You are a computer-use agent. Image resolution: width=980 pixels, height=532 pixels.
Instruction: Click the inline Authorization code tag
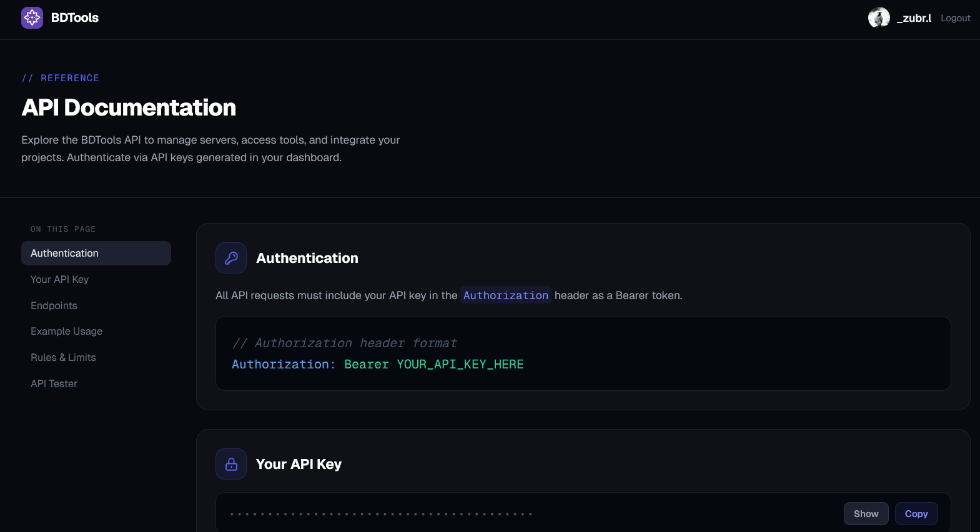click(506, 295)
